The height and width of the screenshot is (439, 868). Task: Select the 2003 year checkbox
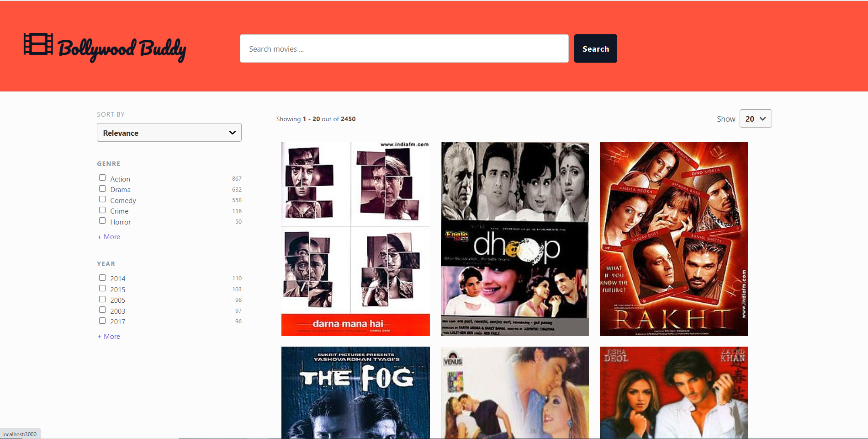click(x=102, y=310)
